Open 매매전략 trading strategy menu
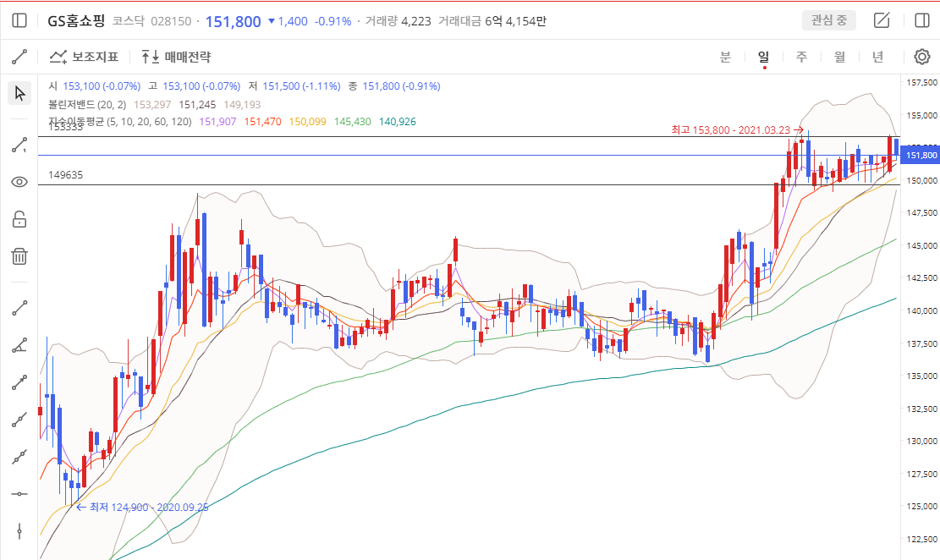940x560 pixels. [176, 57]
